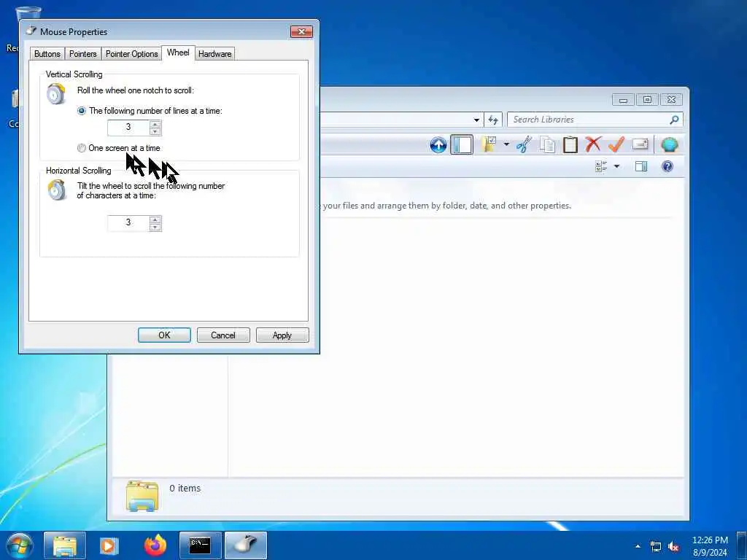Click the scissors Cut icon
Screen dimensions: 747x560
pyautogui.click(x=524, y=144)
